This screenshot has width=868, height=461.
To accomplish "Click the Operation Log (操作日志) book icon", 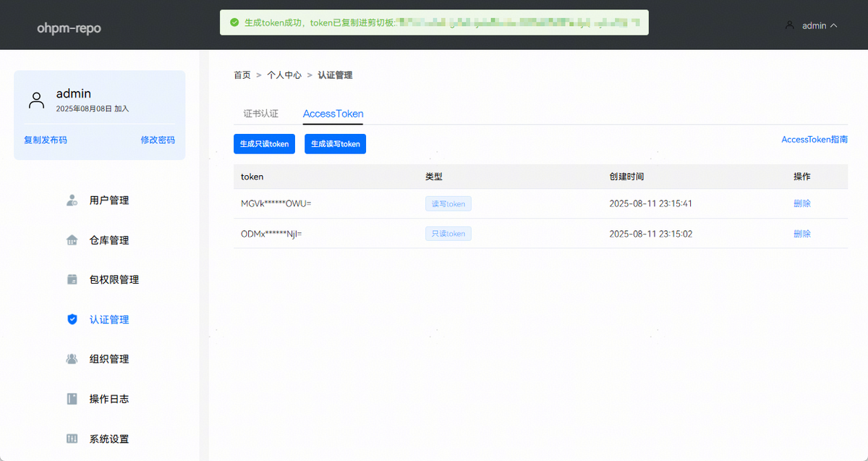I will coord(72,399).
